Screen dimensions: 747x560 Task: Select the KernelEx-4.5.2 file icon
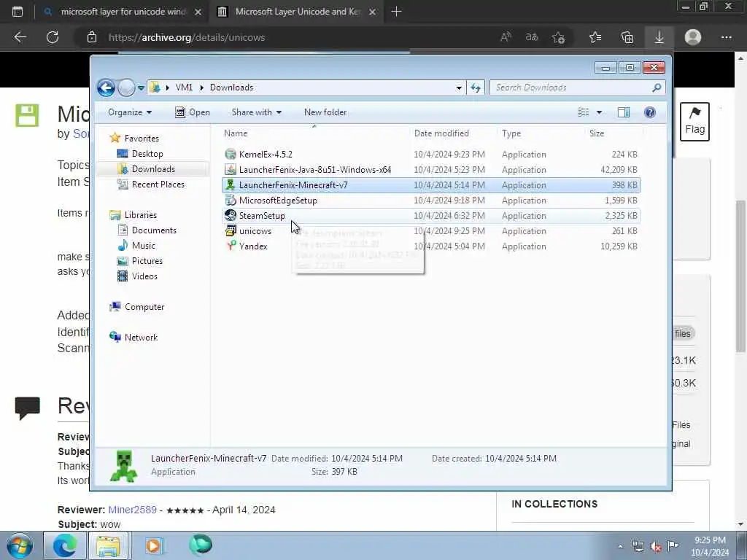click(231, 154)
